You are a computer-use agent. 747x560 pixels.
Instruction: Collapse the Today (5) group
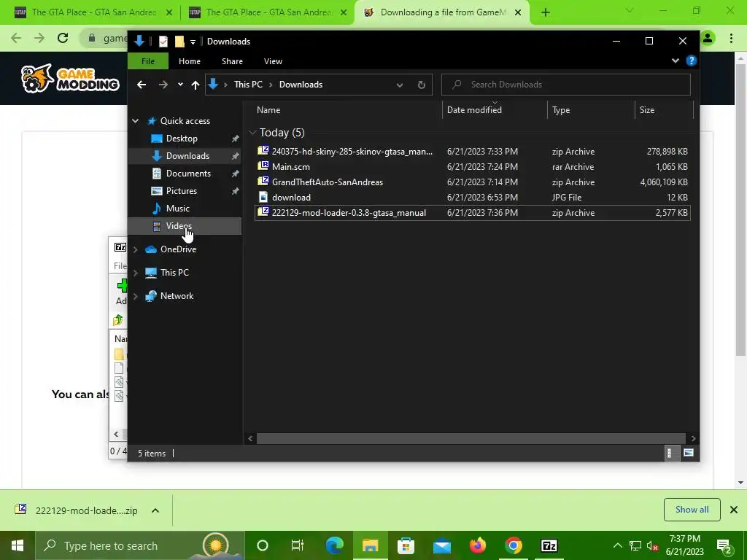click(252, 133)
